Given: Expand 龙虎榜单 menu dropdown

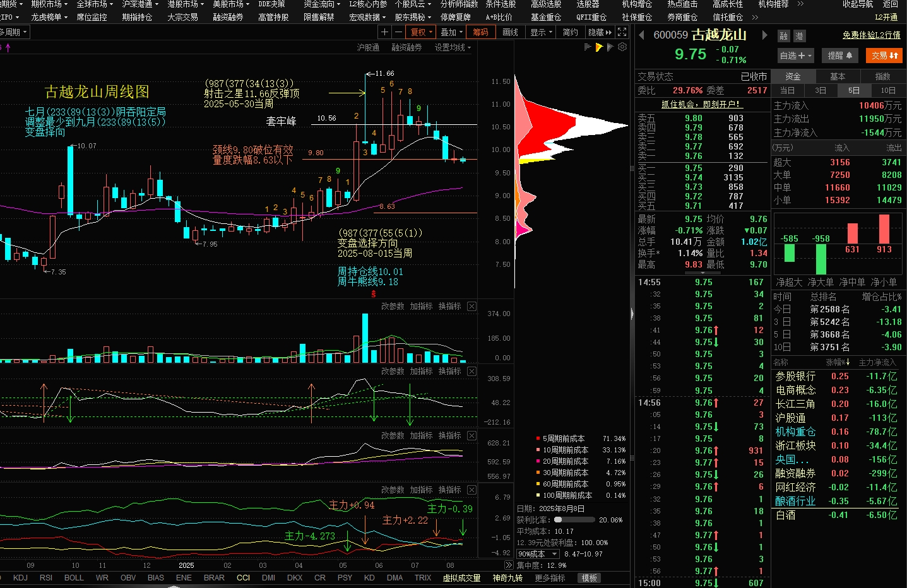Looking at the screenshot, I should click(49, 17).
